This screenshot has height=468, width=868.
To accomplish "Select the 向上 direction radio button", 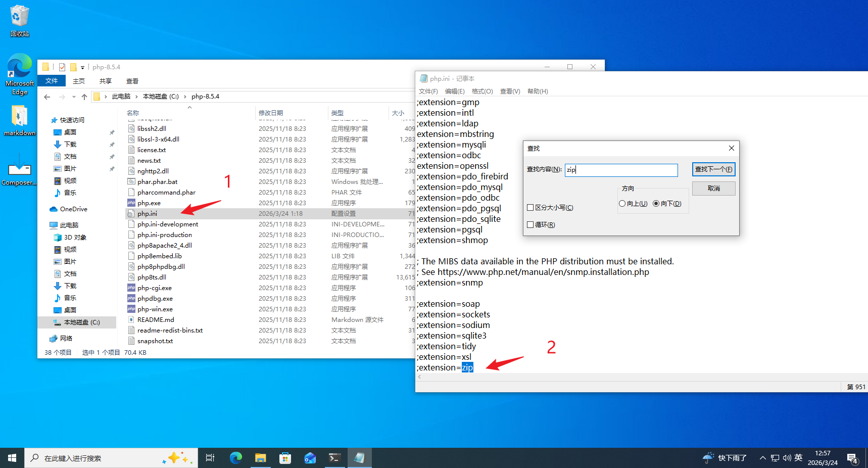I will [x=622, y=204].
